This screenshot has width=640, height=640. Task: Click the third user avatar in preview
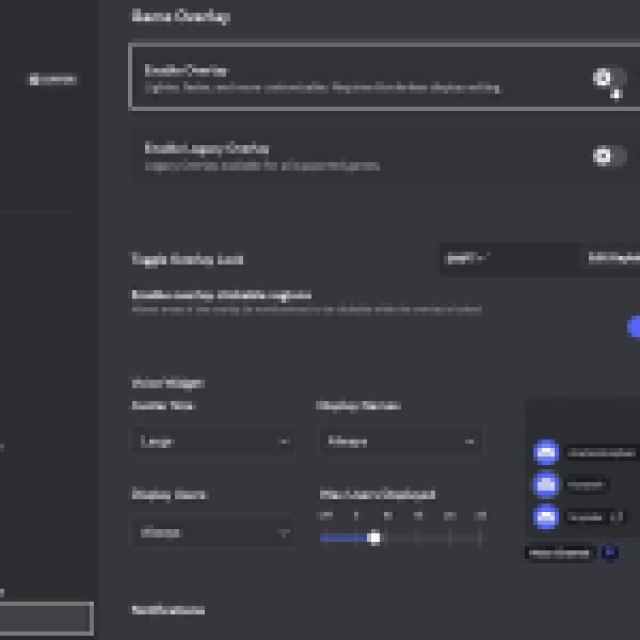coord(546,517)
